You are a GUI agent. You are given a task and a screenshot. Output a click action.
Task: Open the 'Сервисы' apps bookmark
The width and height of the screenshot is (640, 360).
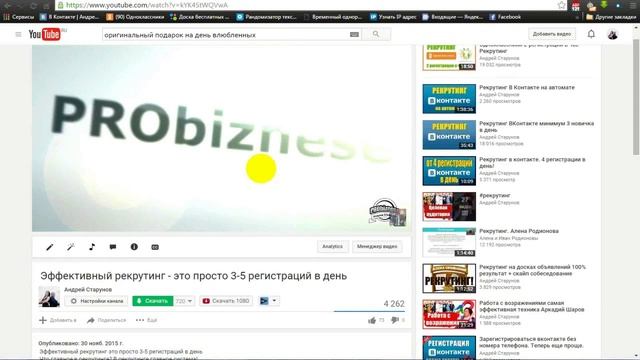tap(19, 17)
